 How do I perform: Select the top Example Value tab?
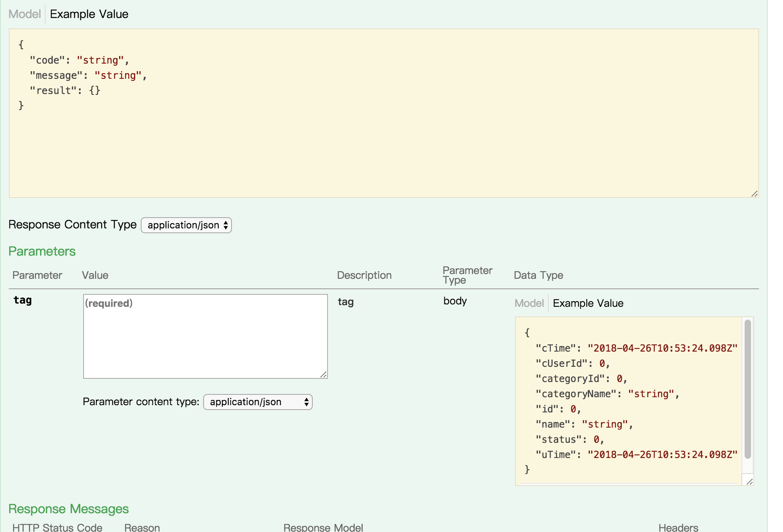click(x=89, y=14)
